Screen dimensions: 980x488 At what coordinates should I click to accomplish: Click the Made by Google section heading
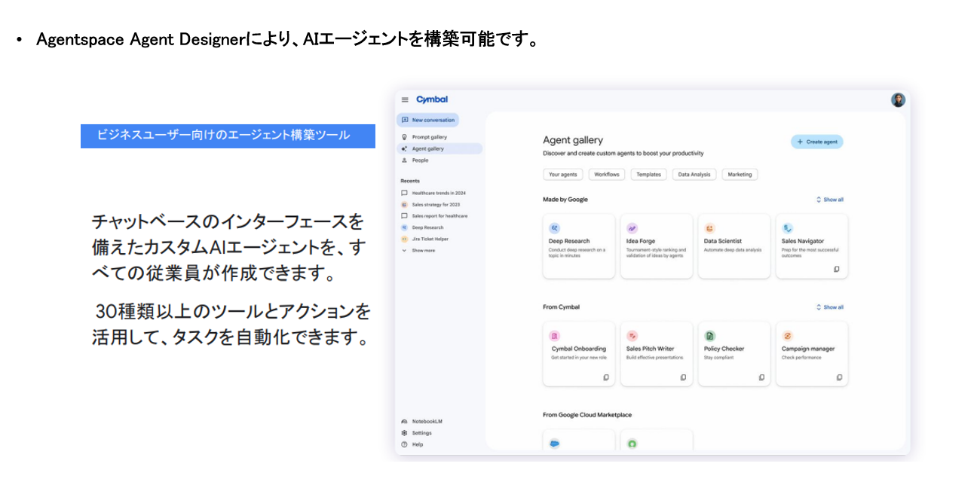coord(565,200)
